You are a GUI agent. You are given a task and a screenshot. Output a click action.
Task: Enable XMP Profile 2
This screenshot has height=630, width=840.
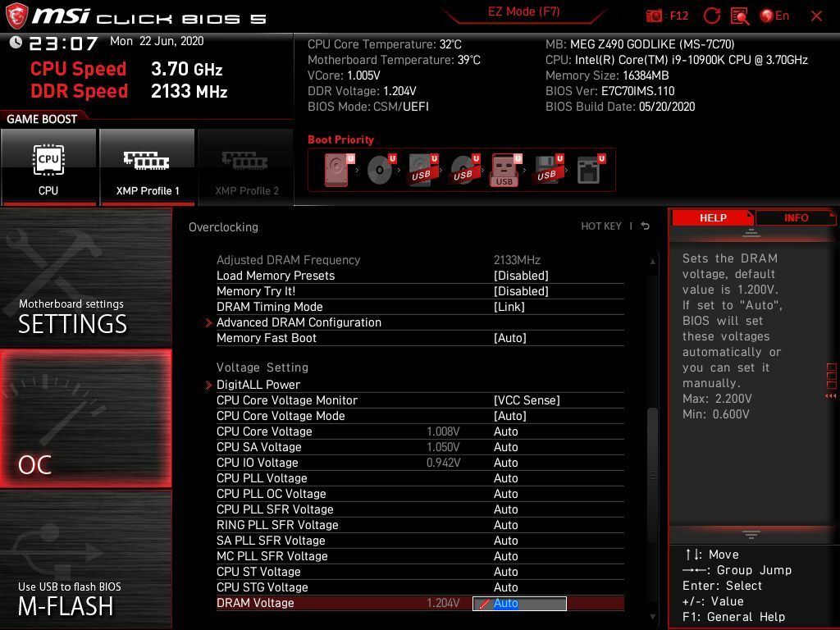(246, 167)
